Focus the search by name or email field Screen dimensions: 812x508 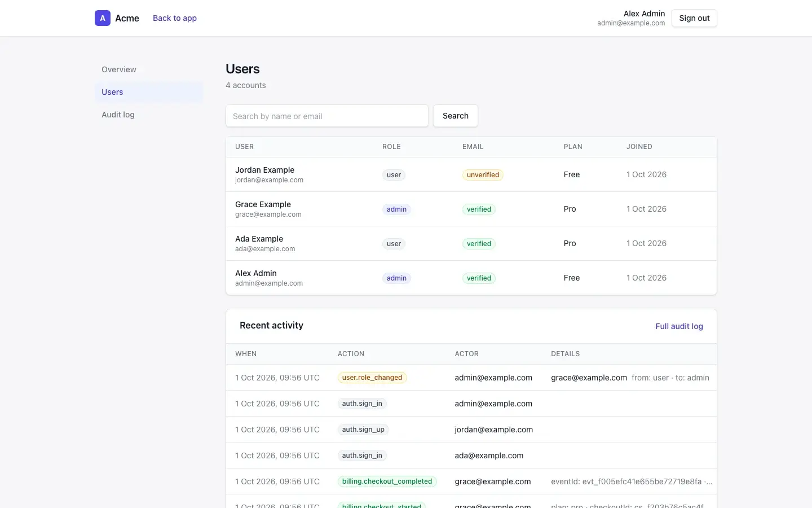point(327,116)
